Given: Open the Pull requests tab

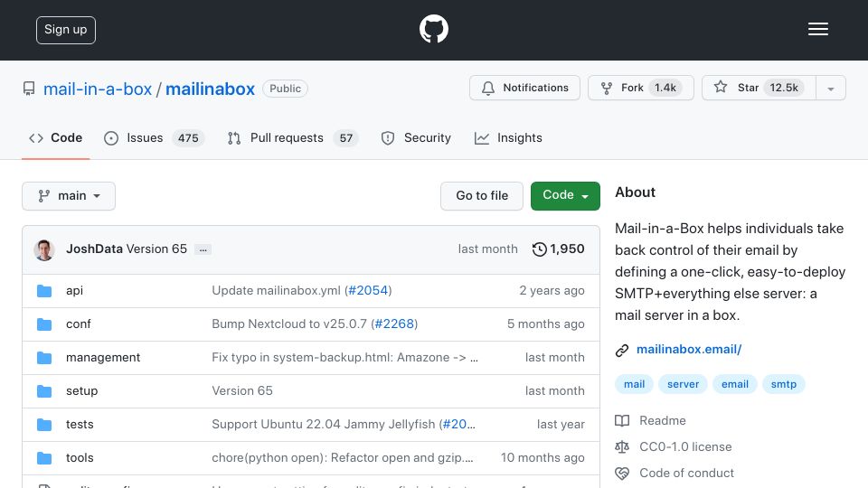Looking at the screenshot, I should 293,137.
